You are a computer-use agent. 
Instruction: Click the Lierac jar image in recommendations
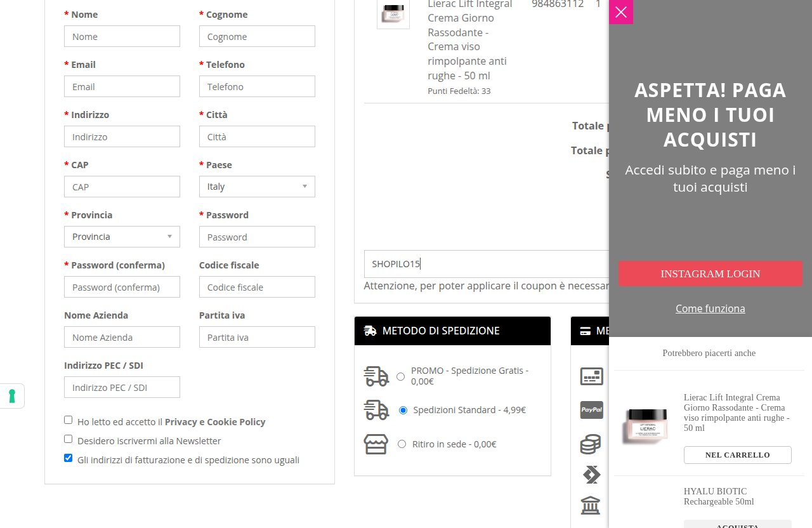click(x=646, y=426)
